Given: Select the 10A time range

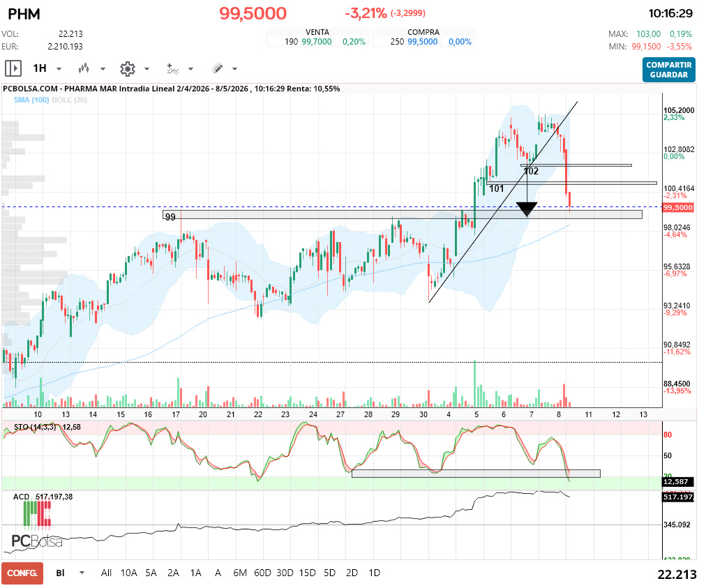Looking at the screenshot, I should coord(129,573).
